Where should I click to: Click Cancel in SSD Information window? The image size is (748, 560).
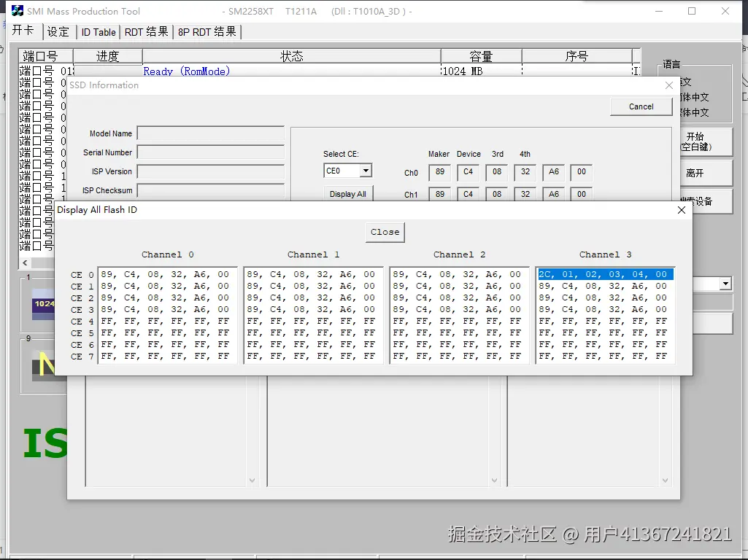click(x=641, y=106)
